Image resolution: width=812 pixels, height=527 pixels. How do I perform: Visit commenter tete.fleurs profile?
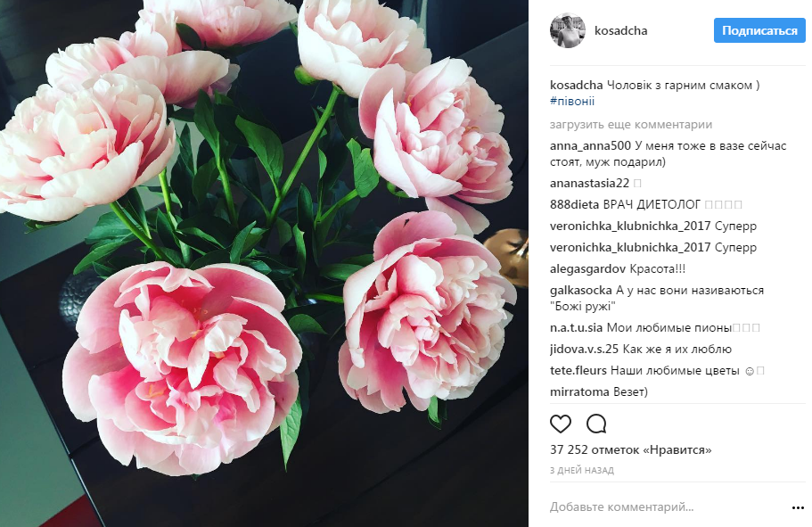[578, 371]
